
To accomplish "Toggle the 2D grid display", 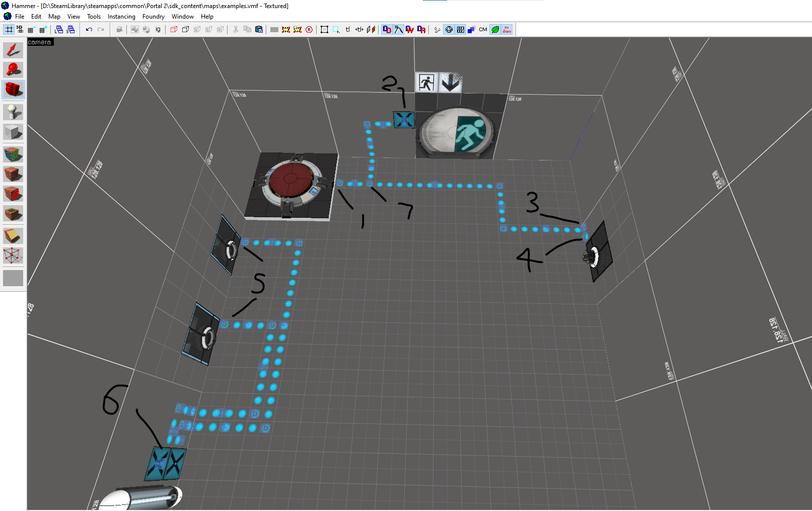I will [9, 30].
